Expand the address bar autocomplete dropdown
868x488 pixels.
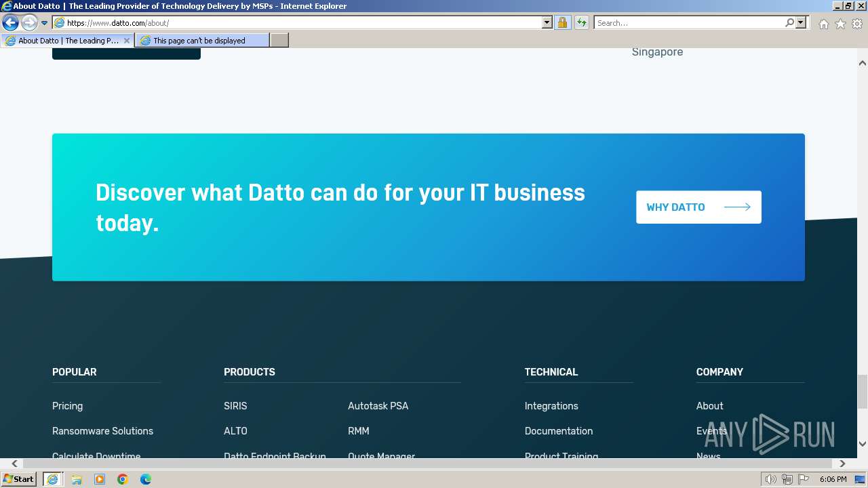[547, 23]
